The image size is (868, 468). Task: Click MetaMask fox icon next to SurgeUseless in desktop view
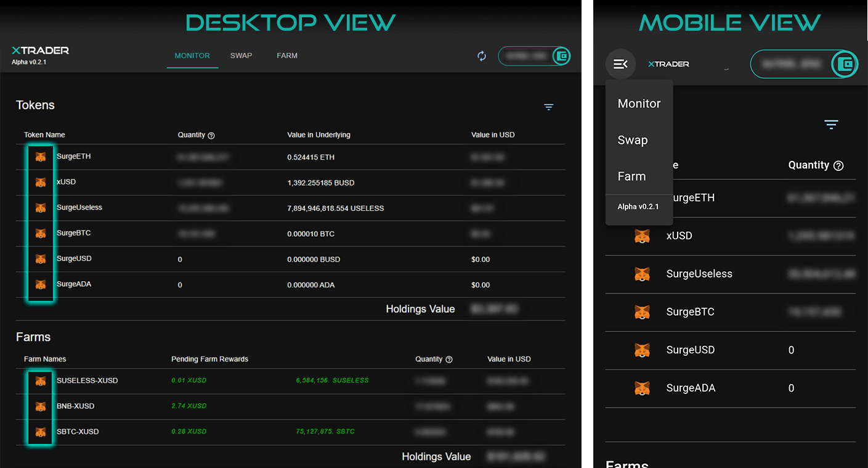[41, 208]
